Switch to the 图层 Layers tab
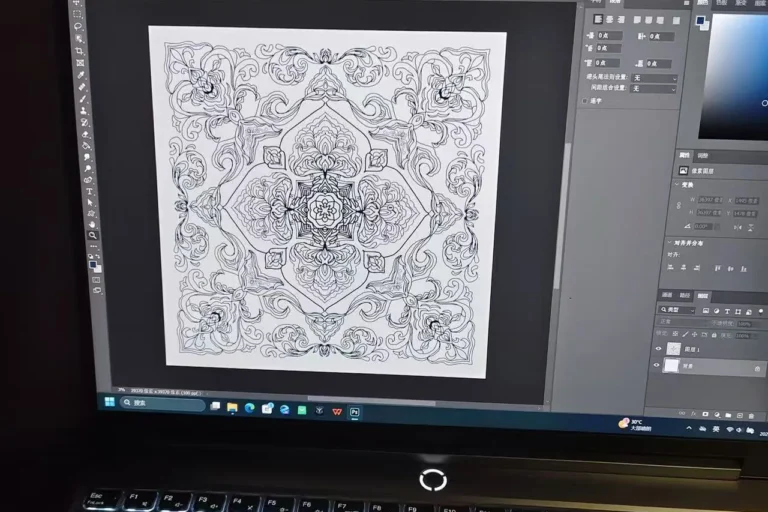768x512 pixels. pos(703,296)
